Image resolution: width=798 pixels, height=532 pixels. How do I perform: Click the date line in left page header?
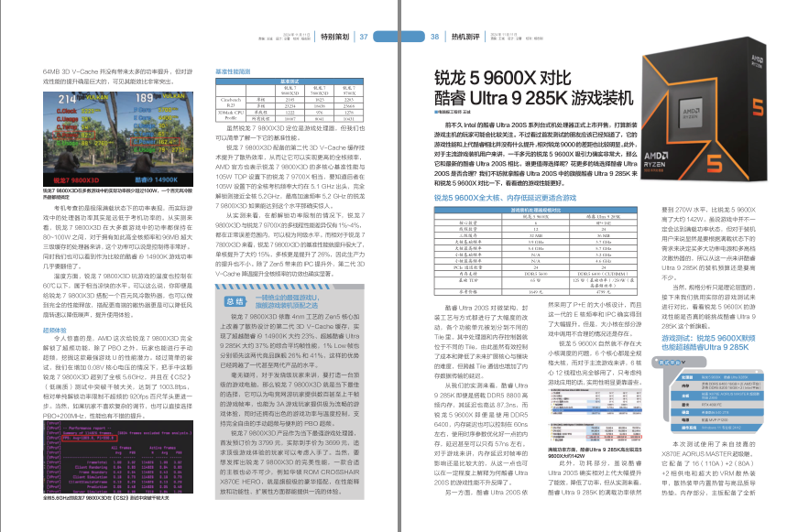point(299,34)
